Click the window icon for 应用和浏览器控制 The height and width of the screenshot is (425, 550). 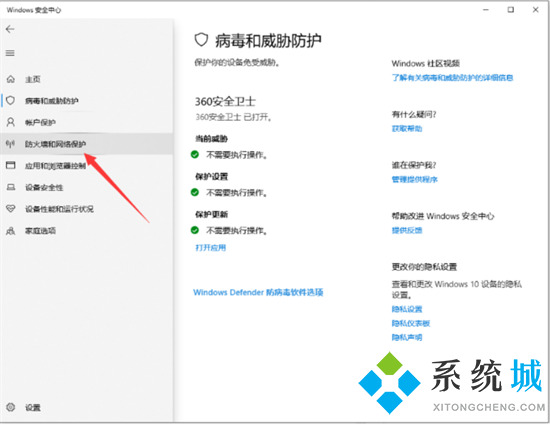tap(11, 165)
